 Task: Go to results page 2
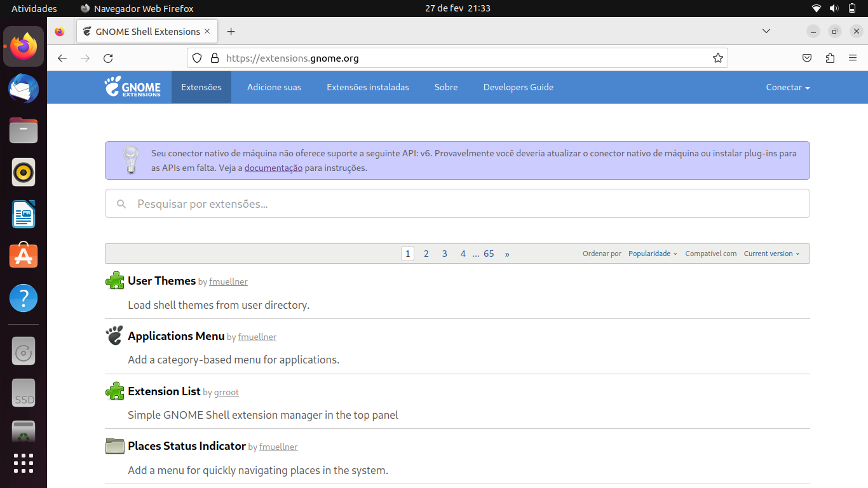click(426, 254)
